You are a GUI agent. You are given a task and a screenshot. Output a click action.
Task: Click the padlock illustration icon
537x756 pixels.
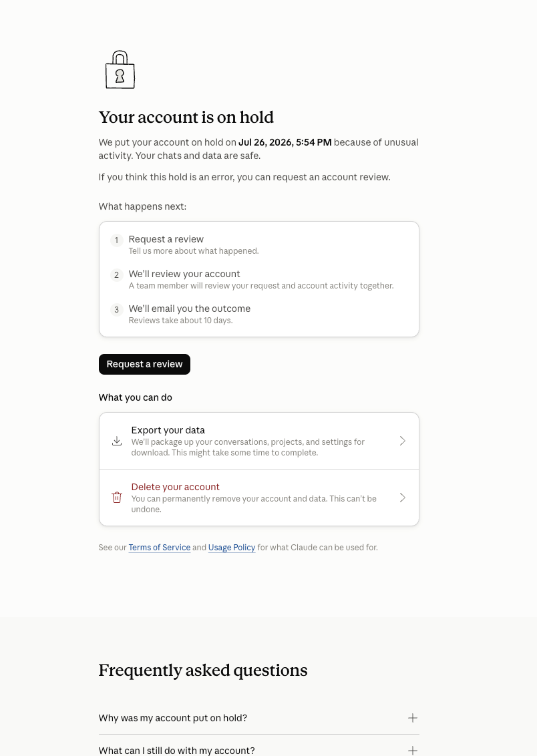(x=120, y=69)
